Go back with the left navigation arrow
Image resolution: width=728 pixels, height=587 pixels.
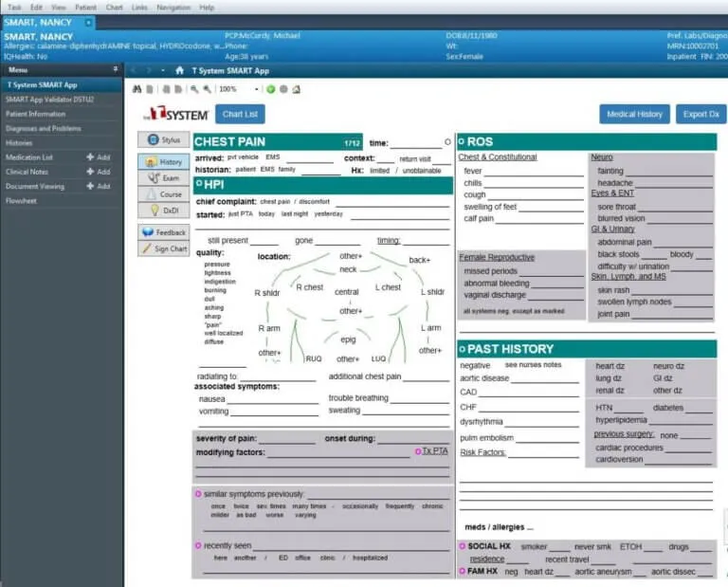coord(134,70)
